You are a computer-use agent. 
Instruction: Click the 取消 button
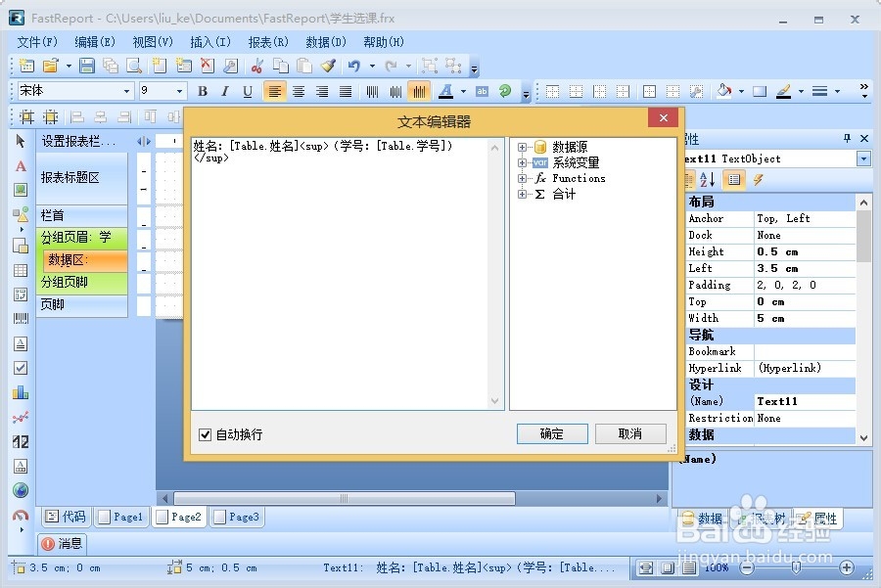630,433
